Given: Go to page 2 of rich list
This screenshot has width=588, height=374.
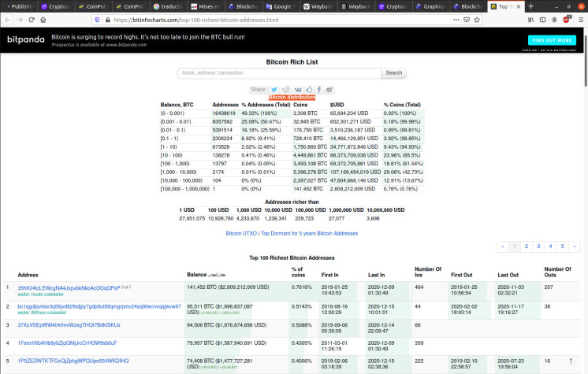Looking at the screenshot, I should (527, 246).
